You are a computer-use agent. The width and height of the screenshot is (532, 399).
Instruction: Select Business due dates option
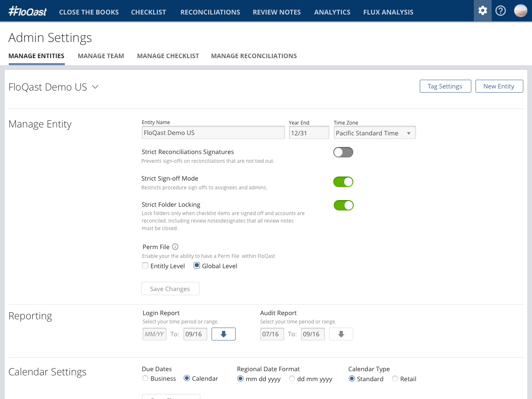click(145, 378)
